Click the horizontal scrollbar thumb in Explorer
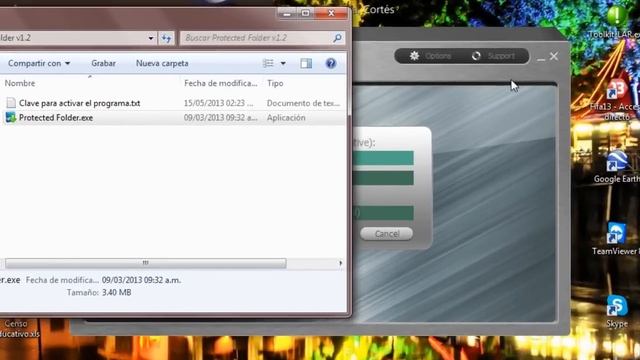640x360 pixels. 146,263
